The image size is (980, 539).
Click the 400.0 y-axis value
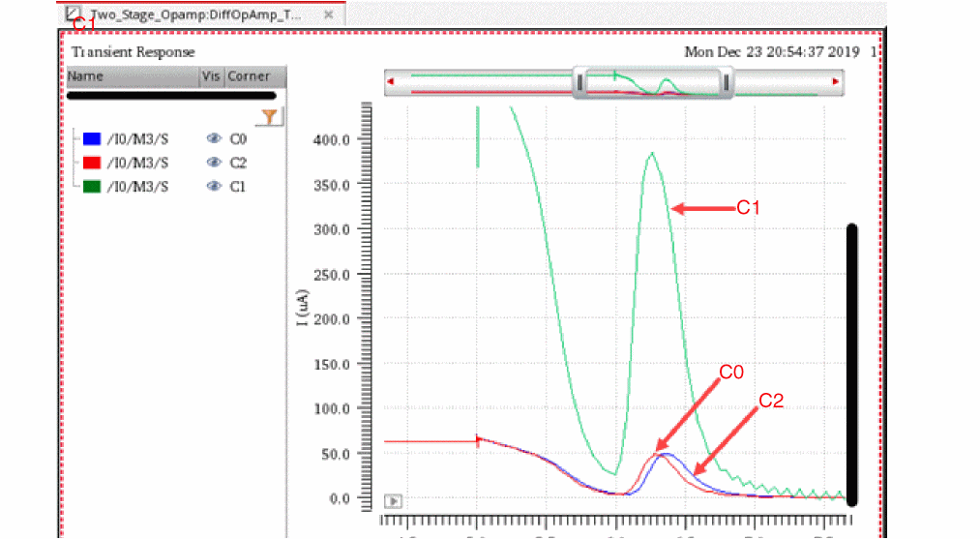331,139
